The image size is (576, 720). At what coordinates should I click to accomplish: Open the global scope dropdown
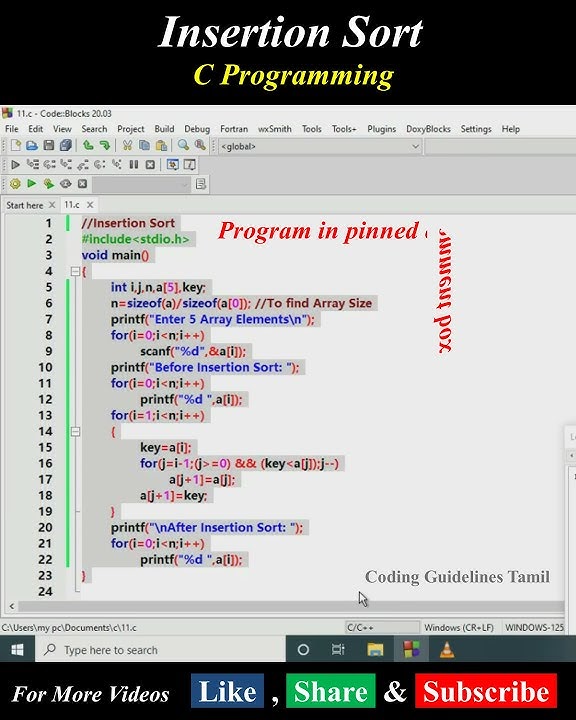[320, 146]
